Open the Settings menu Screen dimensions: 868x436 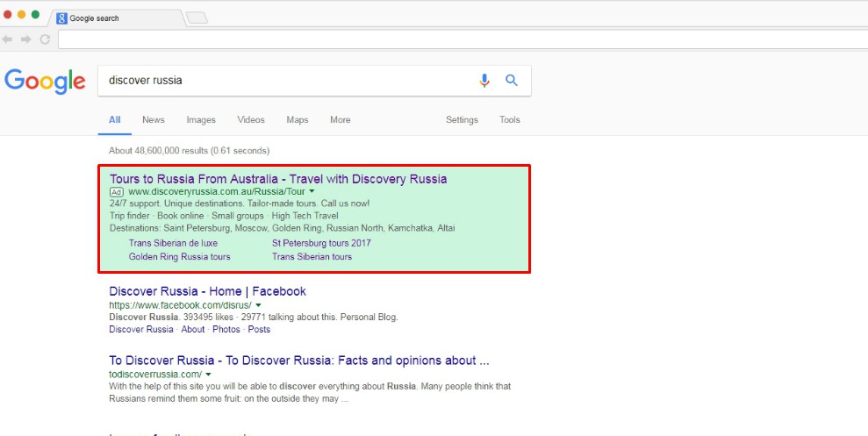coord(462,119)
